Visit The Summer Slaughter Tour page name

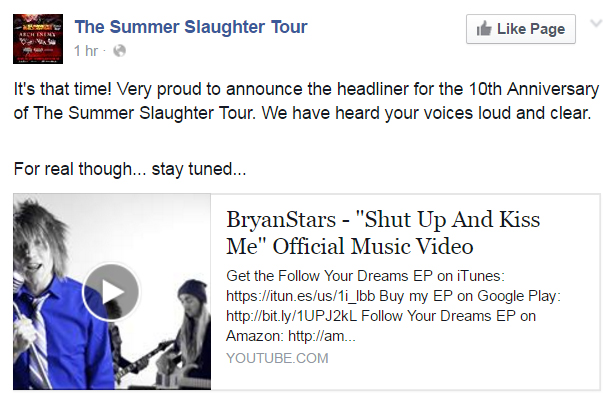pos(191,27)
